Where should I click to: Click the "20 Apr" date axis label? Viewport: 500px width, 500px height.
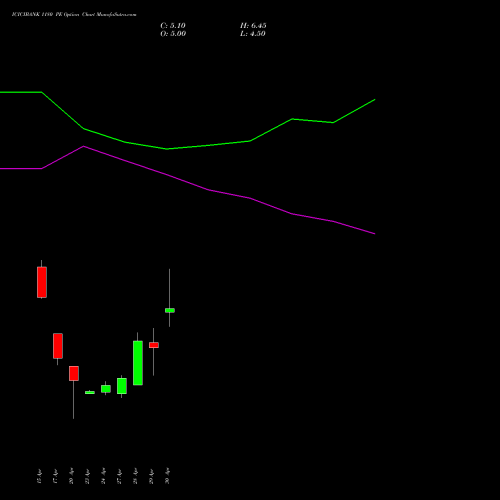[71, 476]
